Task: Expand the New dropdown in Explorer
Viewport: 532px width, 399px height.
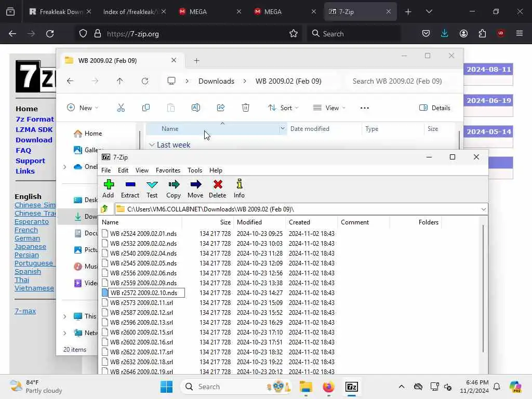Action: 83,108
